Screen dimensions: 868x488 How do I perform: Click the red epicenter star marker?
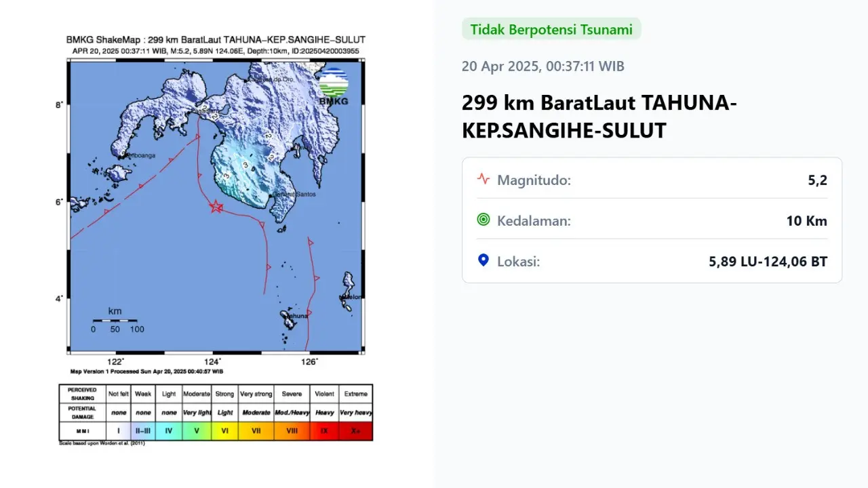(216, 207)
